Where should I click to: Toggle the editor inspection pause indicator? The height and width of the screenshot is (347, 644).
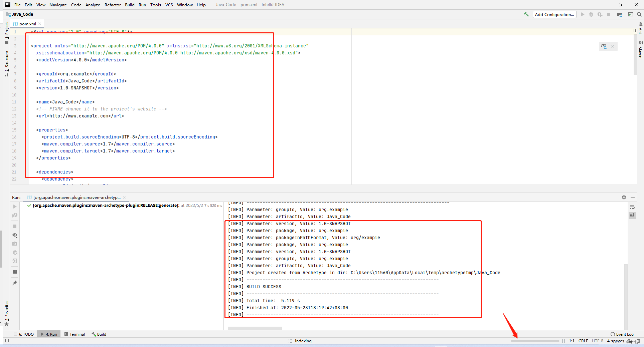coord(634,31)
